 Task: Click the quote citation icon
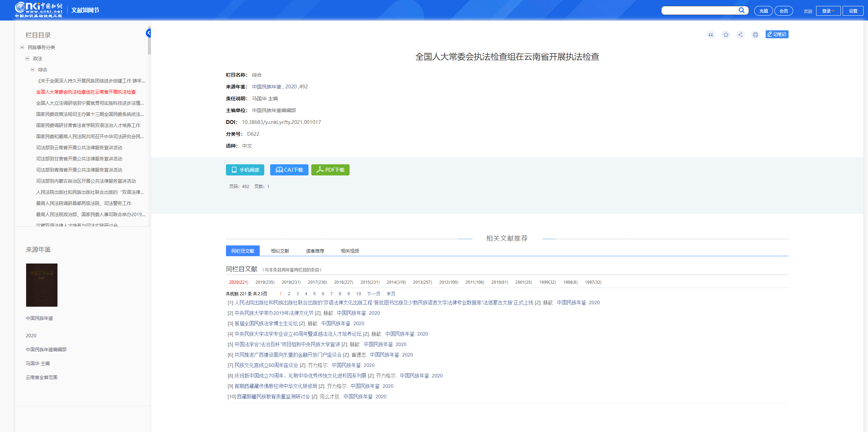click(711, 34)
